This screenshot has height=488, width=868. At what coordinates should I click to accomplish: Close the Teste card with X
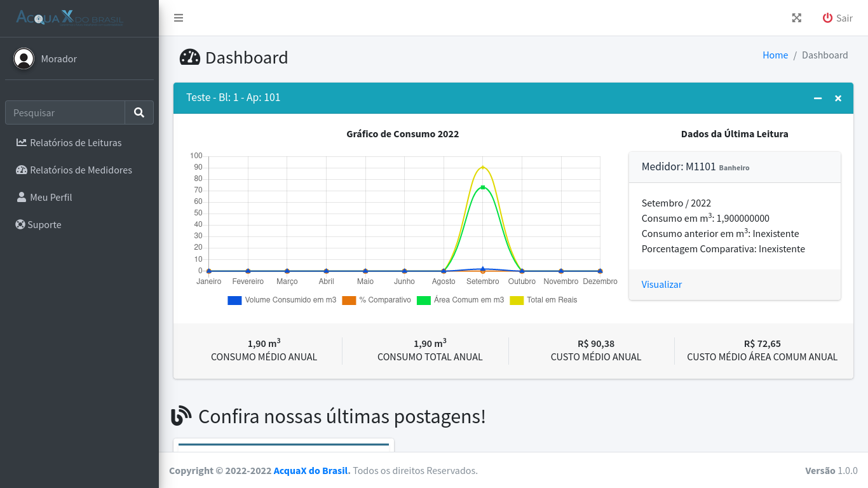pyautogui.click(x=838, y=98)
